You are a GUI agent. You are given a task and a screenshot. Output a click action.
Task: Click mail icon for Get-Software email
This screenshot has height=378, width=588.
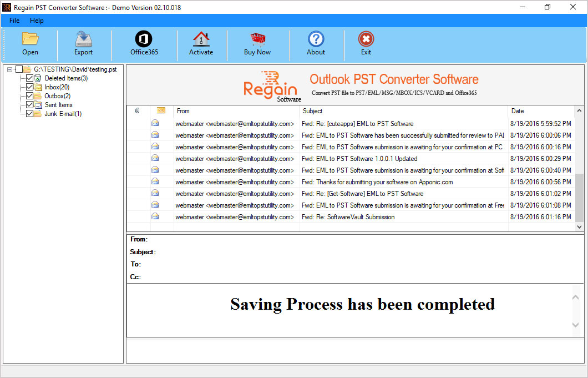tap(155, 193)
